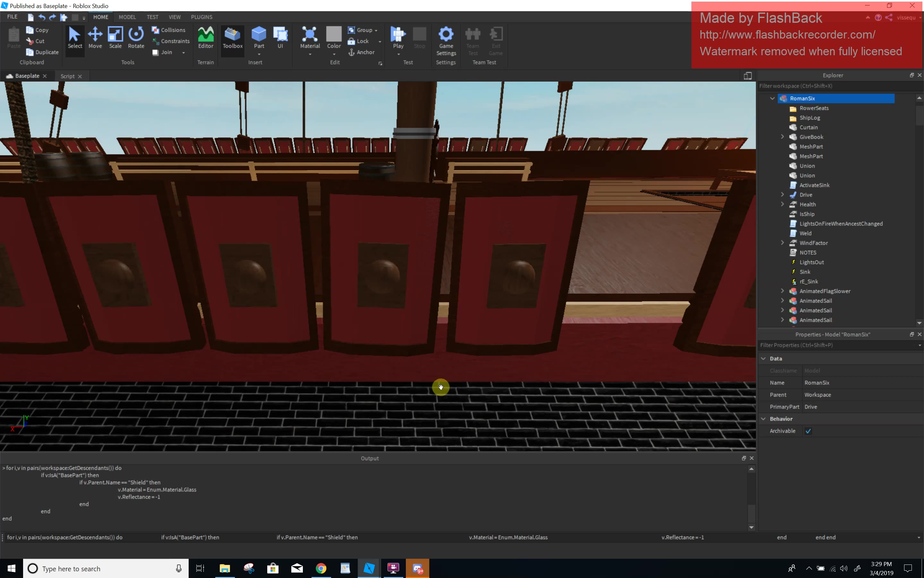Insert a new Part
The height and width of the screenshot is (578, 924).
(259, 38)
